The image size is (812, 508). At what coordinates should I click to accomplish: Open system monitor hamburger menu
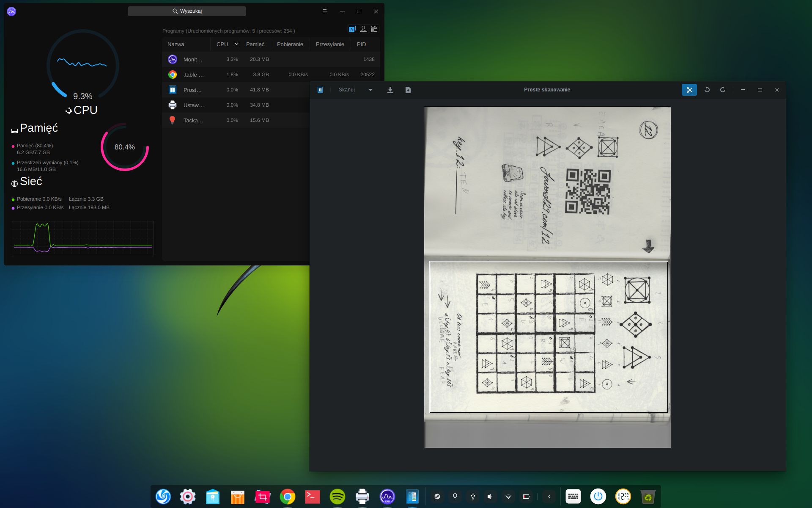tap(325, 11)
